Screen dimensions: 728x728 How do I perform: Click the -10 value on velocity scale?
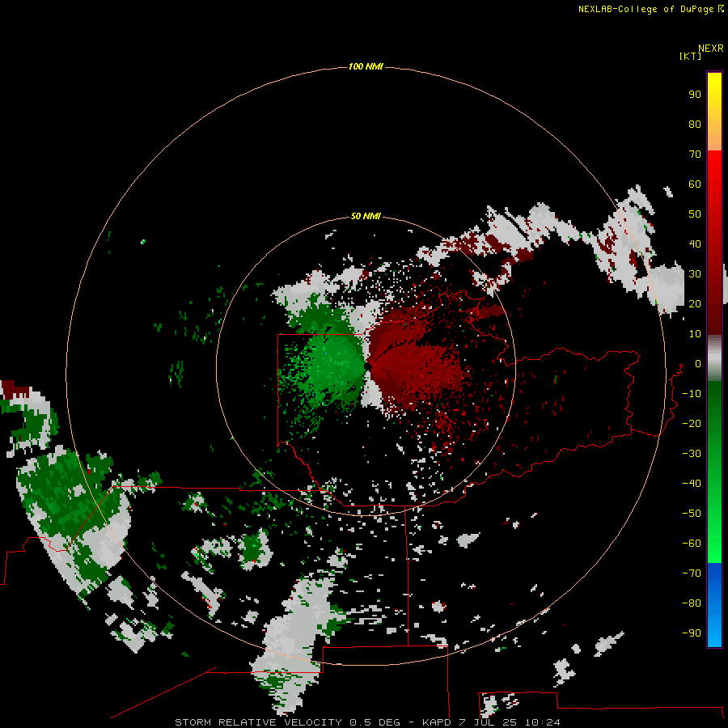(692, 394)
